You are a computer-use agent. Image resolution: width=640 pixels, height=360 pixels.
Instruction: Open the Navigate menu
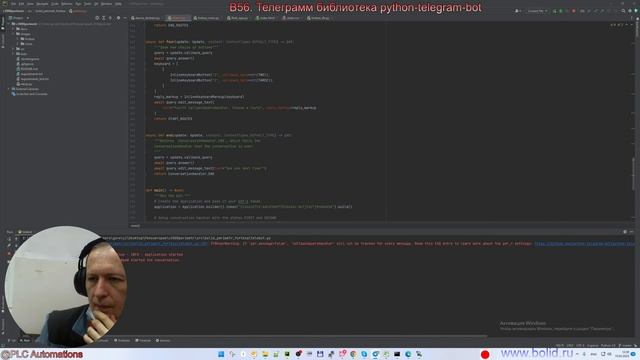[x=42, y=4]
